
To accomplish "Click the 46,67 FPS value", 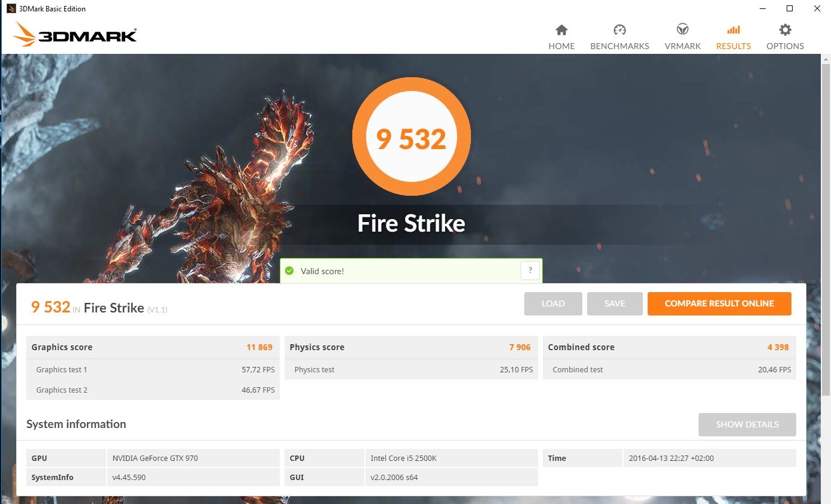I will 258,390.
